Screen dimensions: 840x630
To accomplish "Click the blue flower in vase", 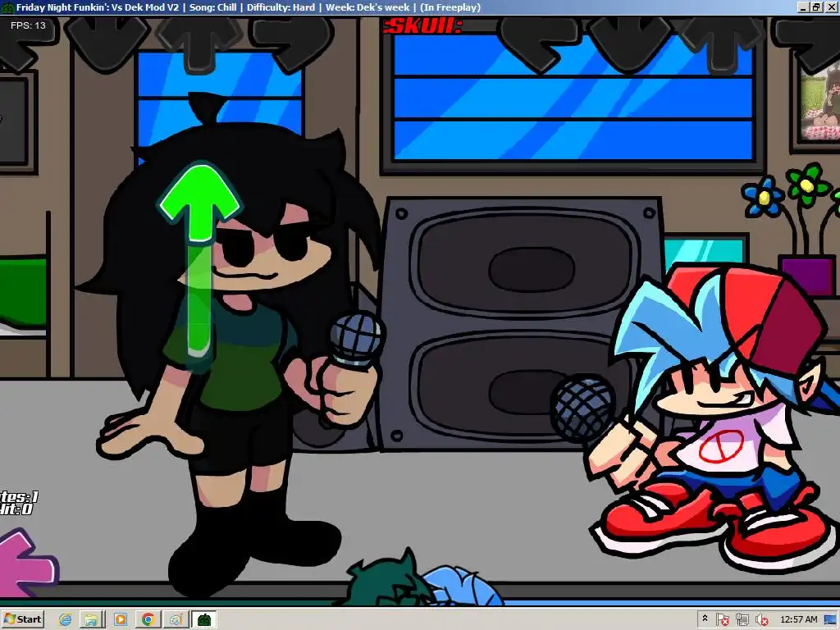I will [764, 197].
